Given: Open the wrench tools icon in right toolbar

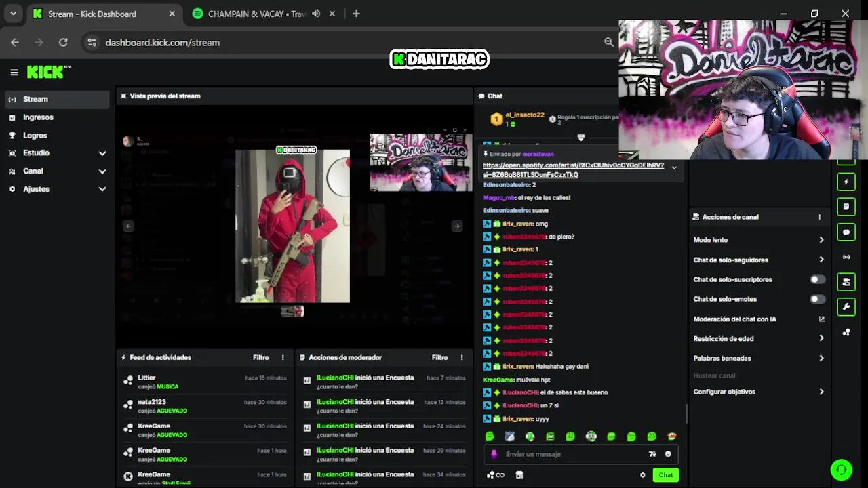Looking at the screenshot, I should 846,307.
